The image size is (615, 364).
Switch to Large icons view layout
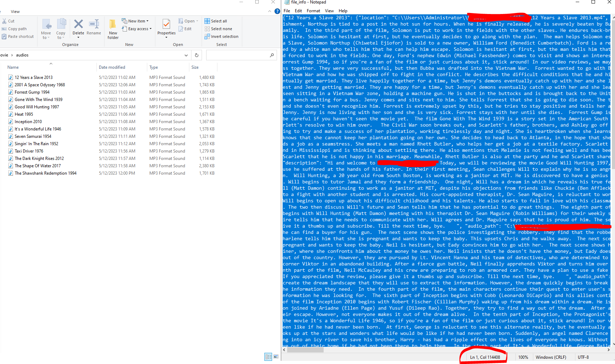[276, 357]
